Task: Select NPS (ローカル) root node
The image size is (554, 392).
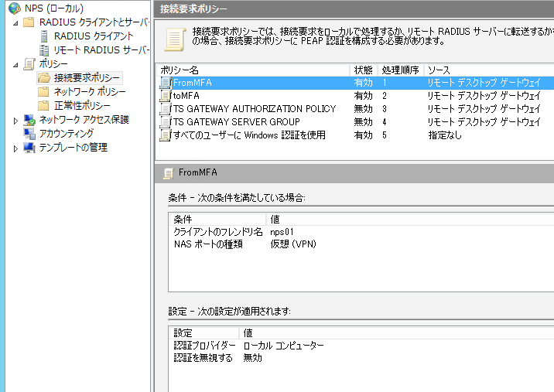Action: point(54,9)
